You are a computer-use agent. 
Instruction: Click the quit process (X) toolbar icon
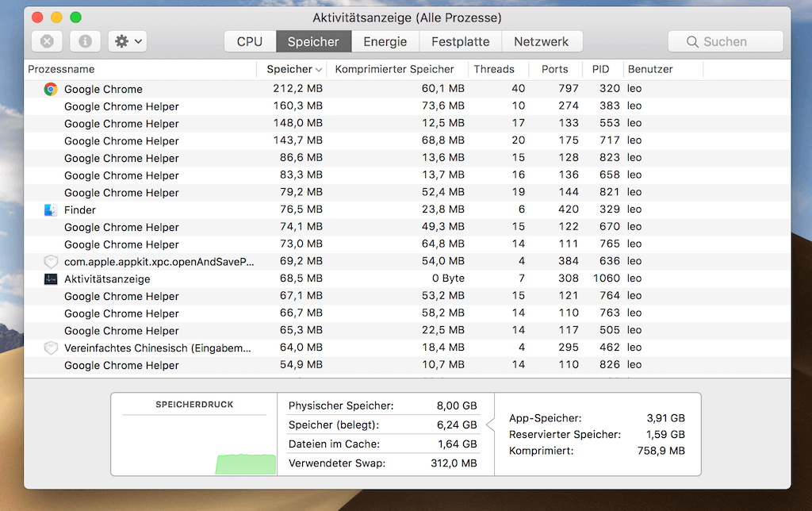click(x=47, y=41)
